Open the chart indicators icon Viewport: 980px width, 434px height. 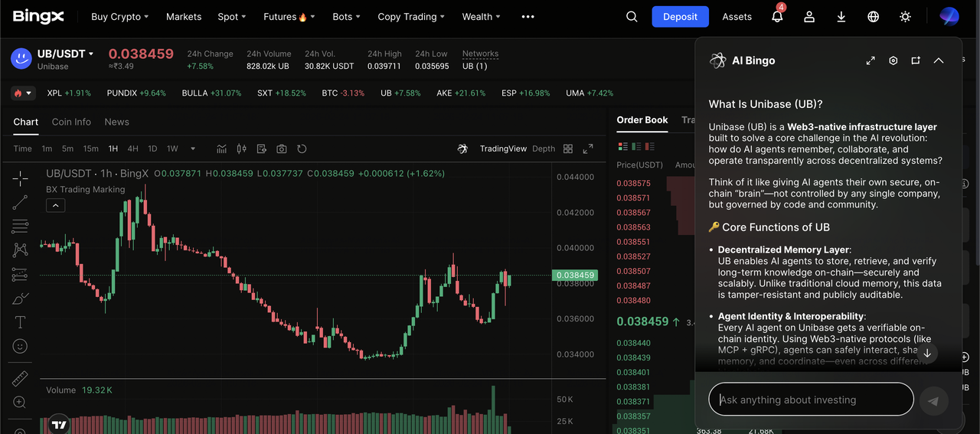tap(222, 148)
